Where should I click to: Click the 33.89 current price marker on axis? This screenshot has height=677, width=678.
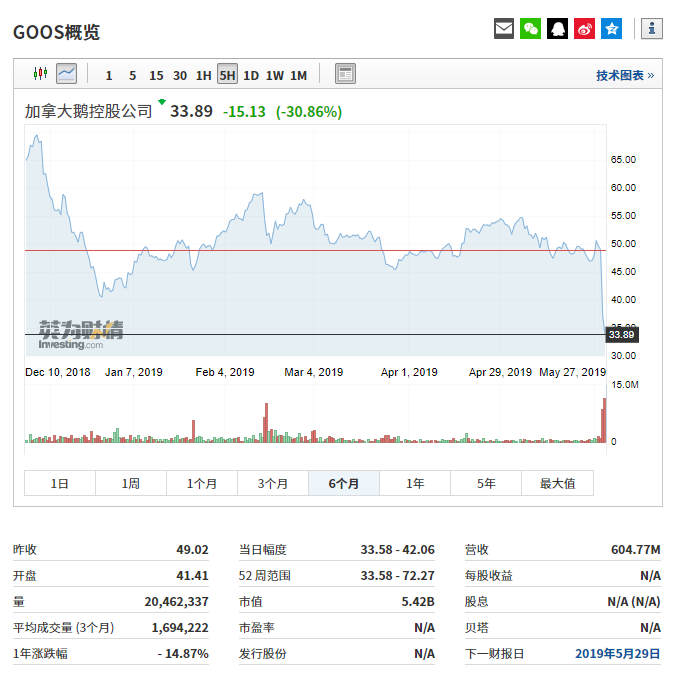[x=622, y=335]
